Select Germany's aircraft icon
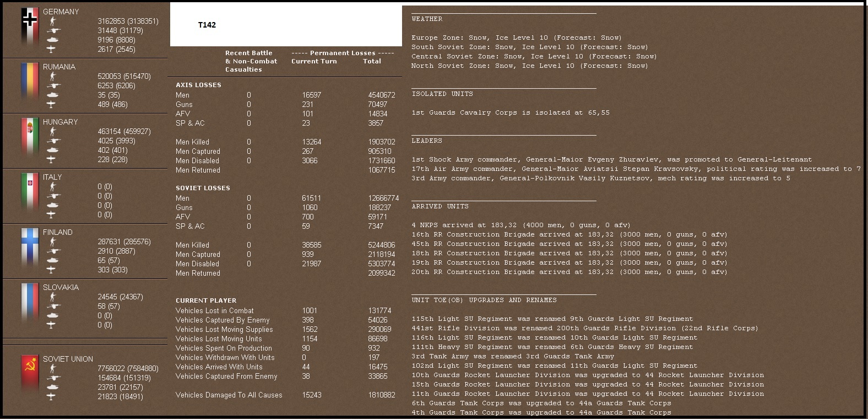 point(52,49)
